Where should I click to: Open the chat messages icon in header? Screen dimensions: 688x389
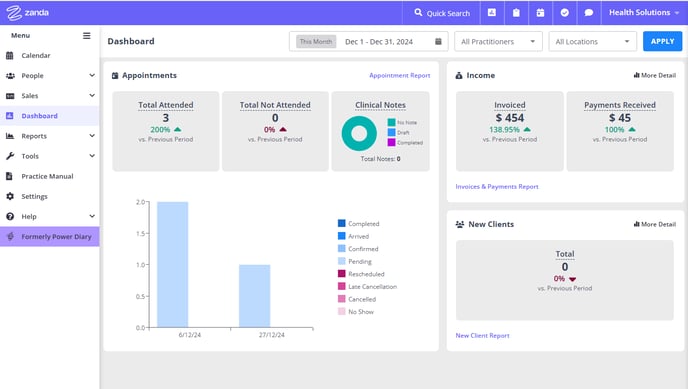[x=589, y=13]
